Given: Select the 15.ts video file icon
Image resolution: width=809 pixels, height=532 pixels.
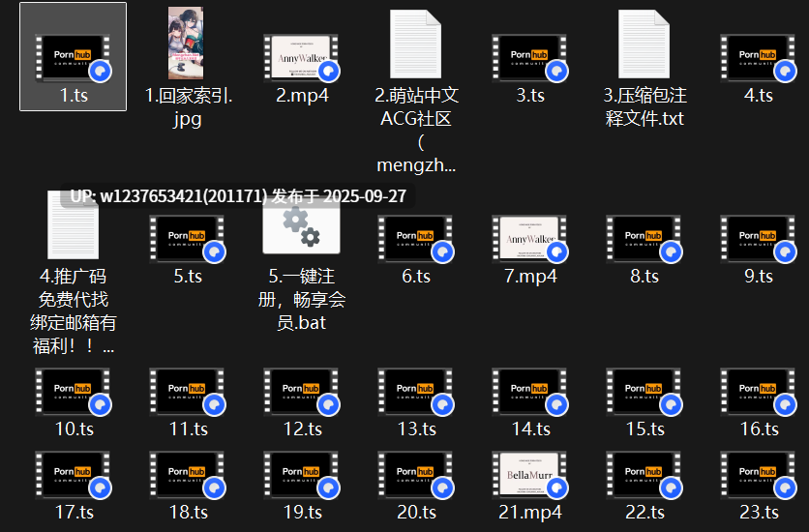Looking at the screenshot, I should [644, 392].
